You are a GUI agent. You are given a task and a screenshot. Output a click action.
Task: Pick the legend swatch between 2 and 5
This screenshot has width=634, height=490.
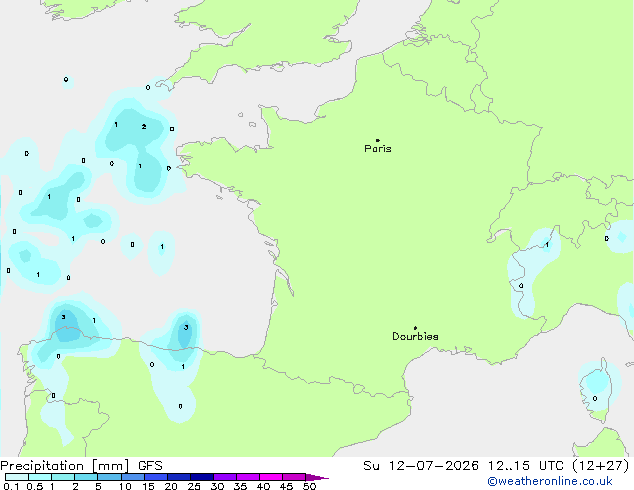point(86,477)
